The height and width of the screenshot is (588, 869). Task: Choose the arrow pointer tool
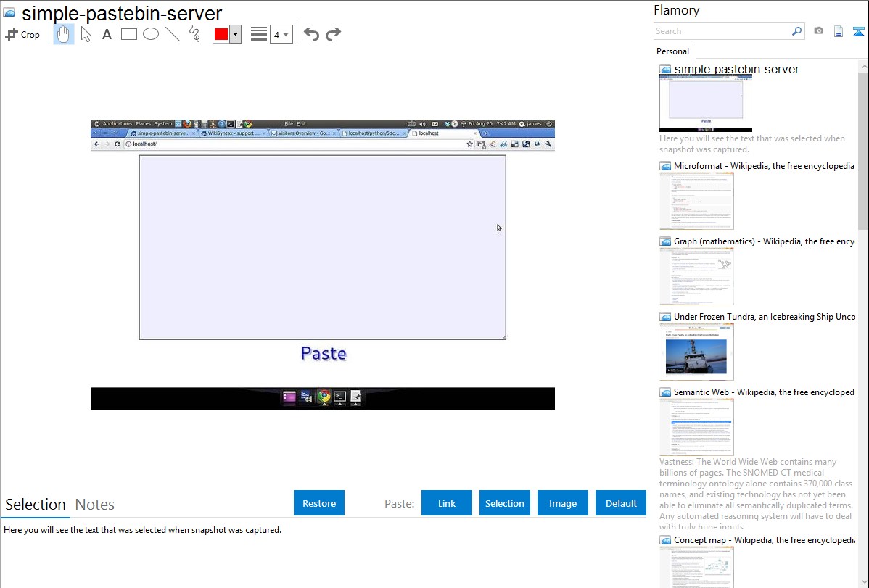(86, 34)
